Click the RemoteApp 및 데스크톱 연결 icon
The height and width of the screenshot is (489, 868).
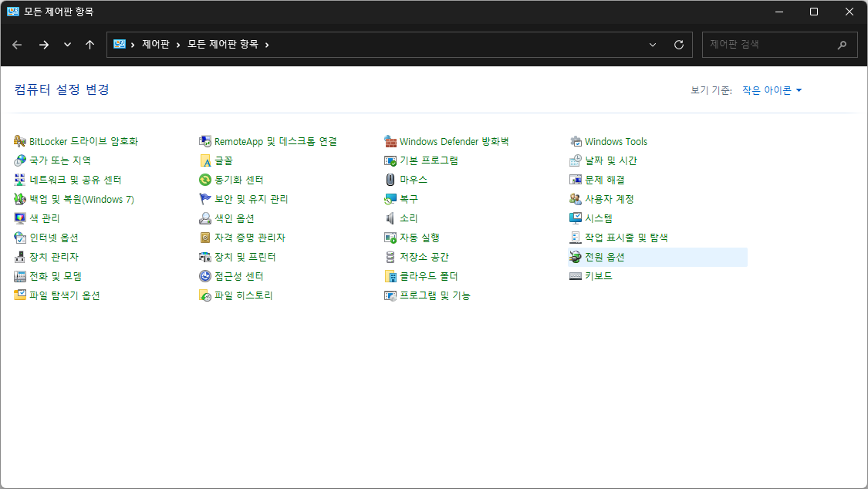[205, 142]
